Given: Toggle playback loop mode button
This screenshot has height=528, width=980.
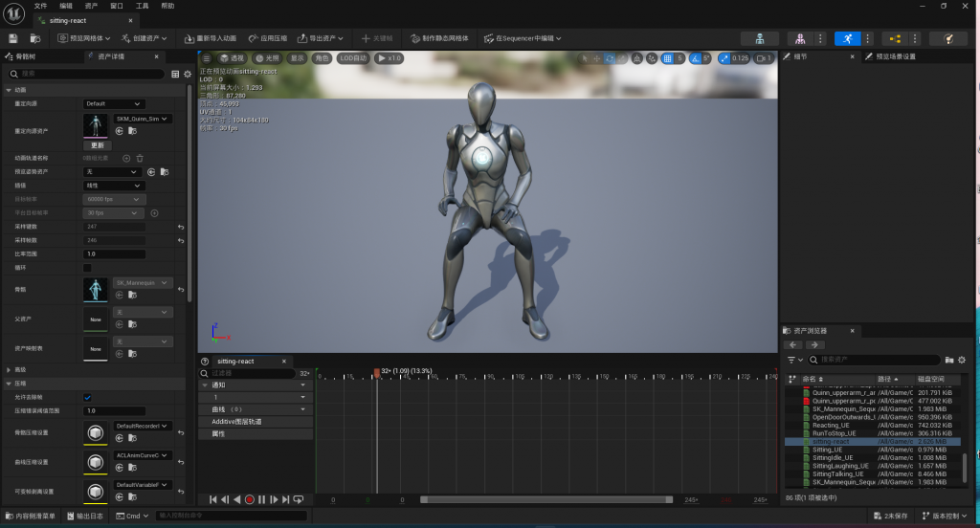Looking at the screenshot, I should point(299,499).
